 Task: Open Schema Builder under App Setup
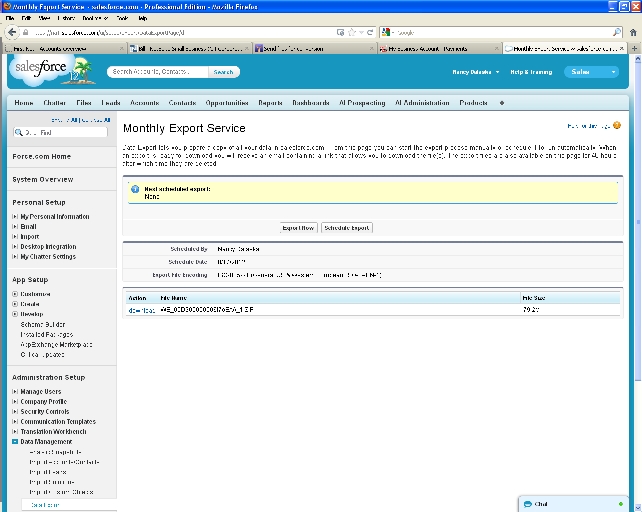(43, 324)
